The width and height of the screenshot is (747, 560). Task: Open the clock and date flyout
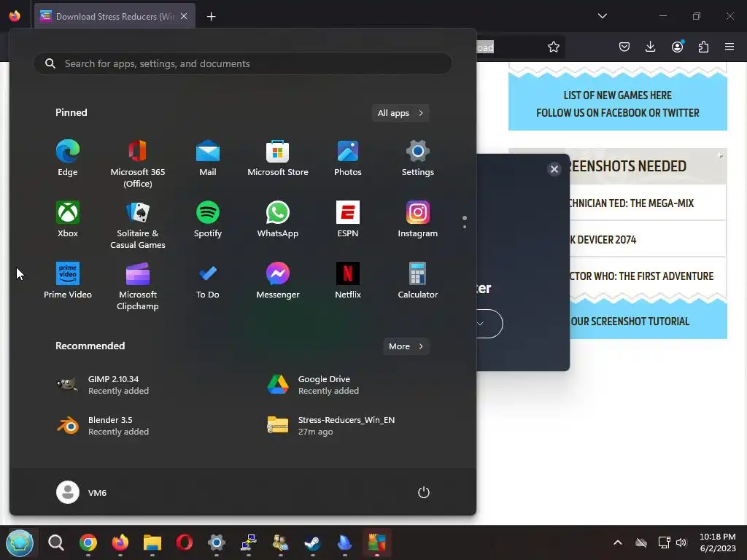tap(718, 542)
